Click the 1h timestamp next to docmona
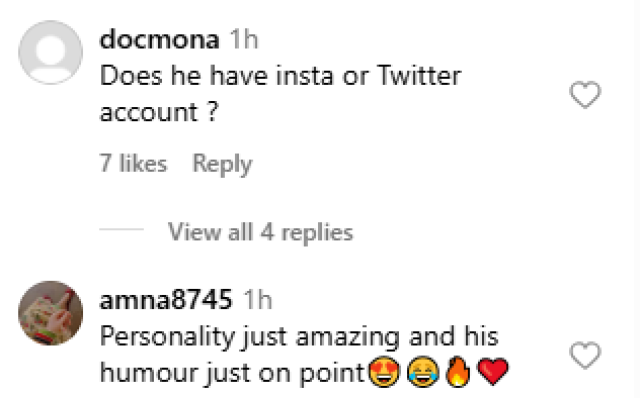640x398 pixels. click(244, 40)
